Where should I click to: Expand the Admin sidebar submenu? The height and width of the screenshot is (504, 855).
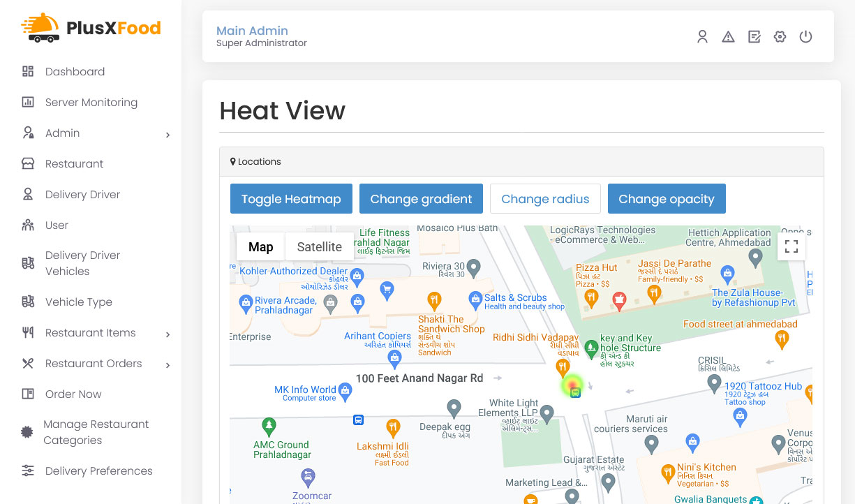(168, 135)
